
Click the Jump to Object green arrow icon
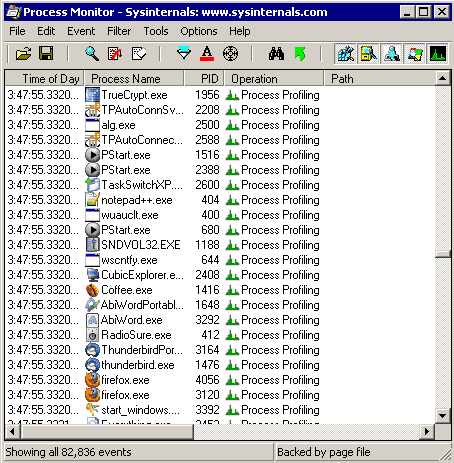coord(300,54)
